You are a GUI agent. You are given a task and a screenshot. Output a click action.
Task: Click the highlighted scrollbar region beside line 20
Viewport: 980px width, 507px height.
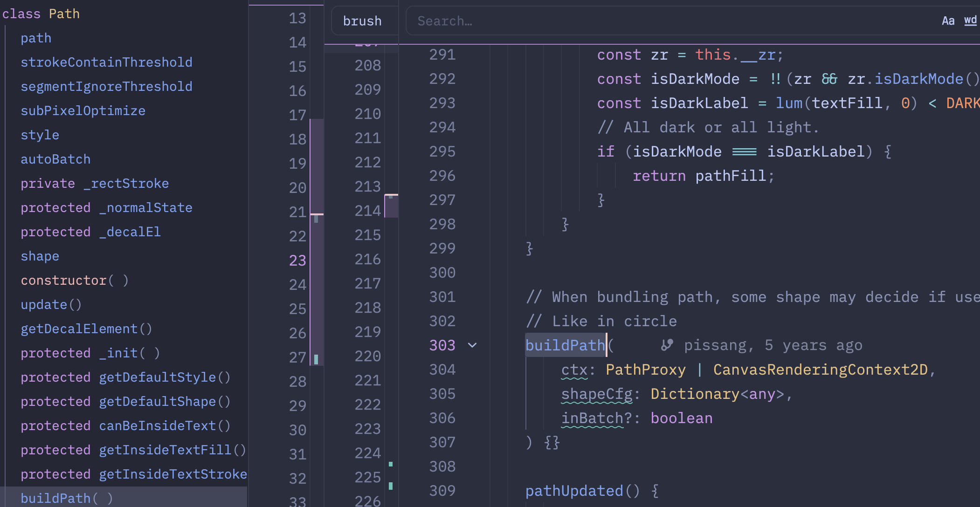pos(317,186)
